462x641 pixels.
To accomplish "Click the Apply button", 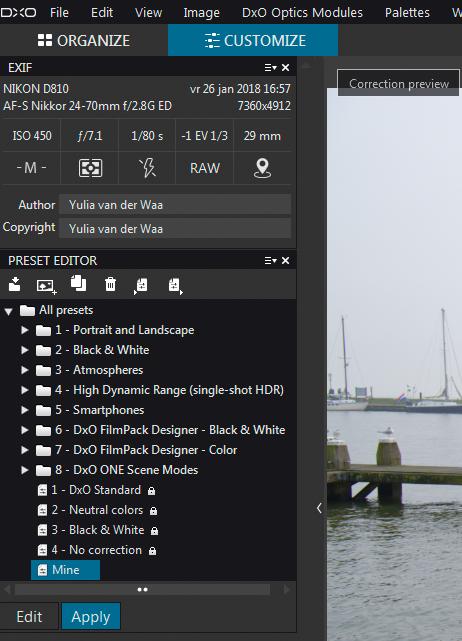I will tap(91, 616).
